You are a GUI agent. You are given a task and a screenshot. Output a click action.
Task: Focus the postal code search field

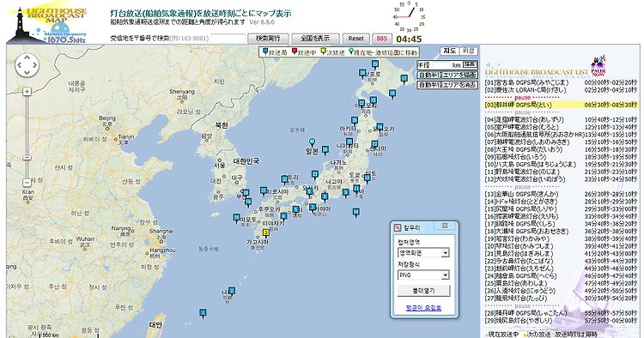click(228, 39)
